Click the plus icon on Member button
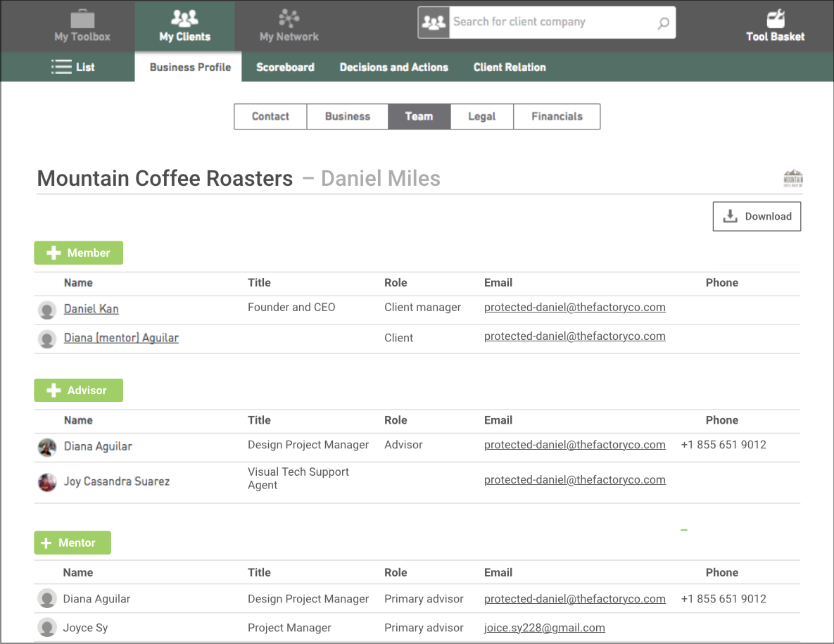The height and width of the screenshot is (644, 834). 53,253
